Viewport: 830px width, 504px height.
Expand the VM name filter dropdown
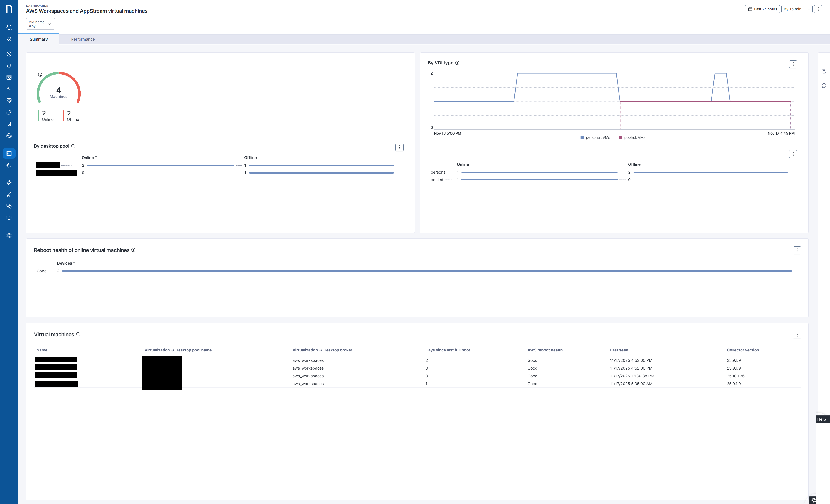(40, 24)
